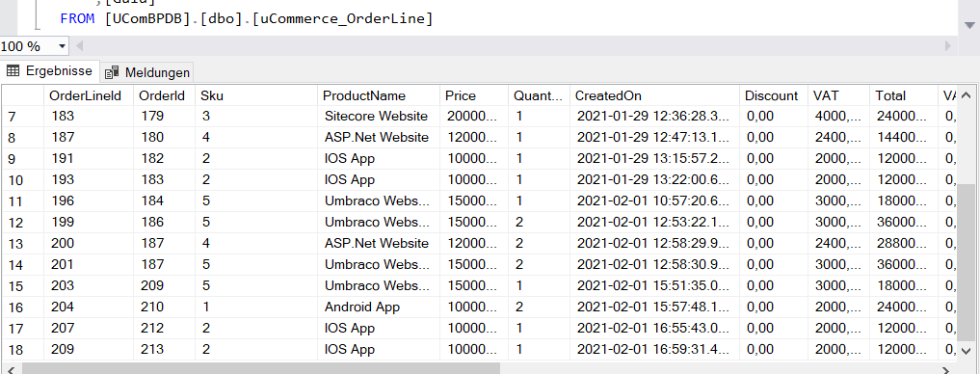The width and height of the screenshot is (980, 374).
Task: Select row header number 7
Action: coord(22,117)
